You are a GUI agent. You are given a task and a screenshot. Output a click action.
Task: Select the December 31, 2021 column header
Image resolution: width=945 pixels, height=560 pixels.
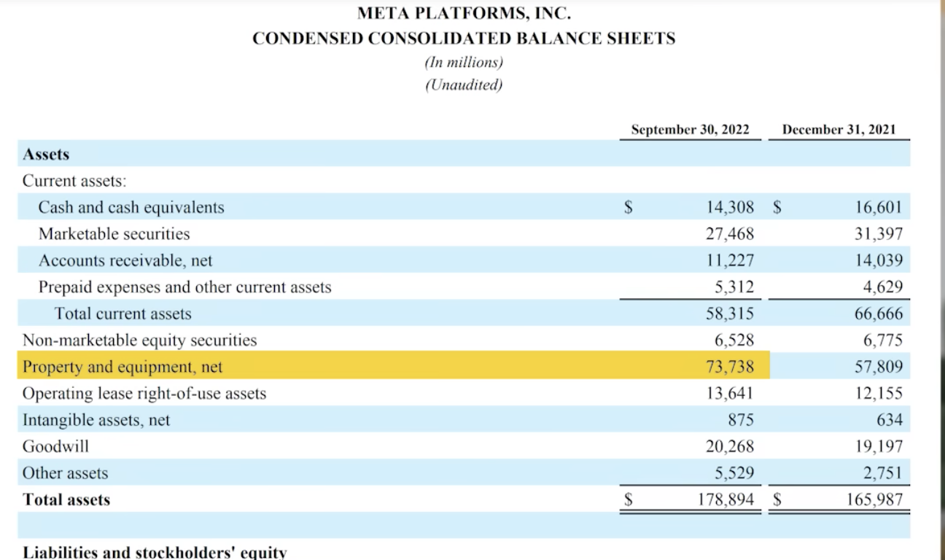pos(839,130)
